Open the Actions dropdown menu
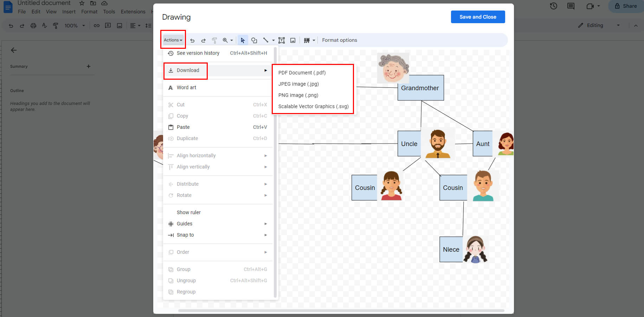The width and height of the screenshot is (644, 317). [173, 40]
